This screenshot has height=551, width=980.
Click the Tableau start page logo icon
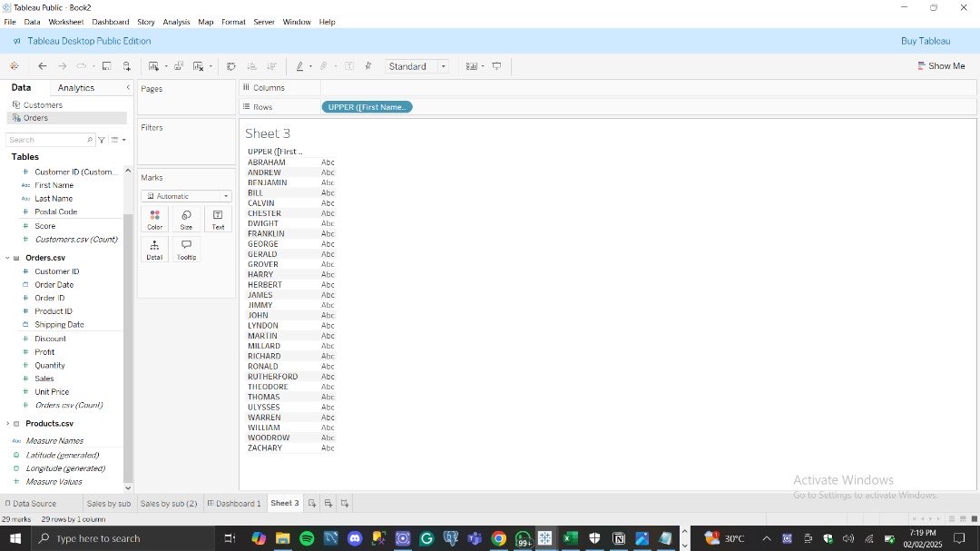(14, 65)
